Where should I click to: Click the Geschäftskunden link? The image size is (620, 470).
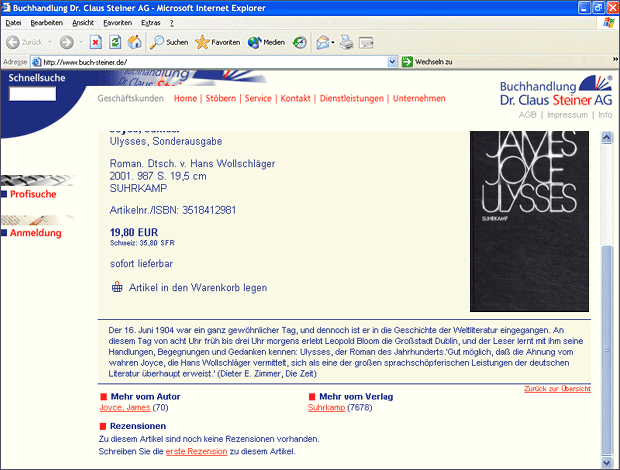click(130, 98)
